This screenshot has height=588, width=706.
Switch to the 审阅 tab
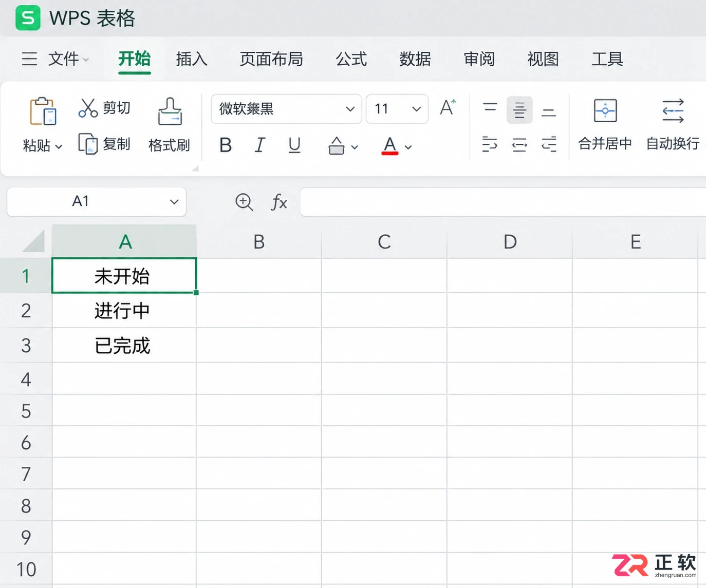tap(479, 59)
